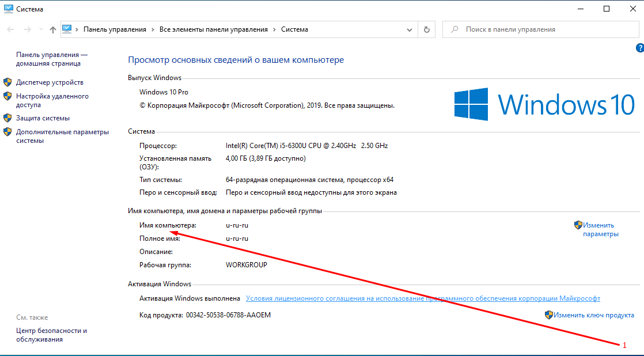Click shield icon beside Изменить ключ продукта

tap(549, 315)
